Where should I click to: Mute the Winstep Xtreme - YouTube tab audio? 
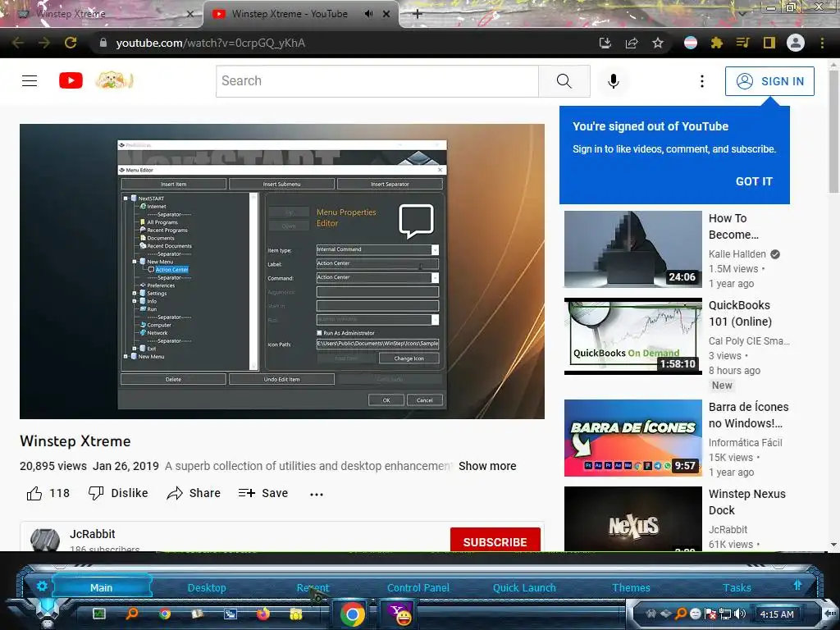368,14
